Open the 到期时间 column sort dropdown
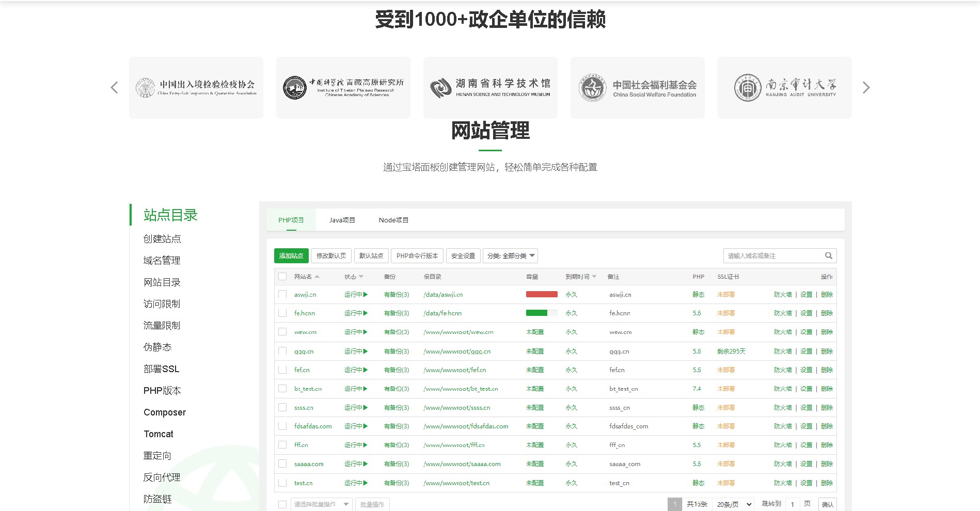The image size is (980, 511). pyautogui.click(x=594, y=277)
